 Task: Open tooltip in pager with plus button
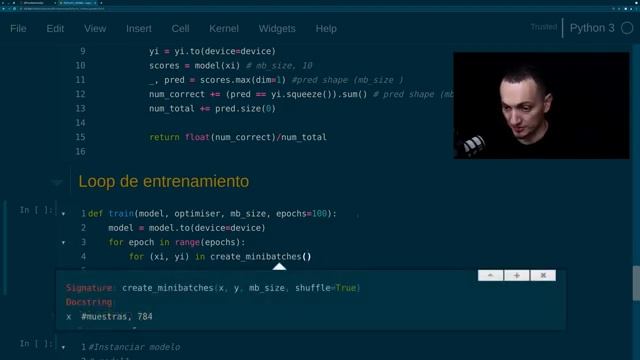517,276
